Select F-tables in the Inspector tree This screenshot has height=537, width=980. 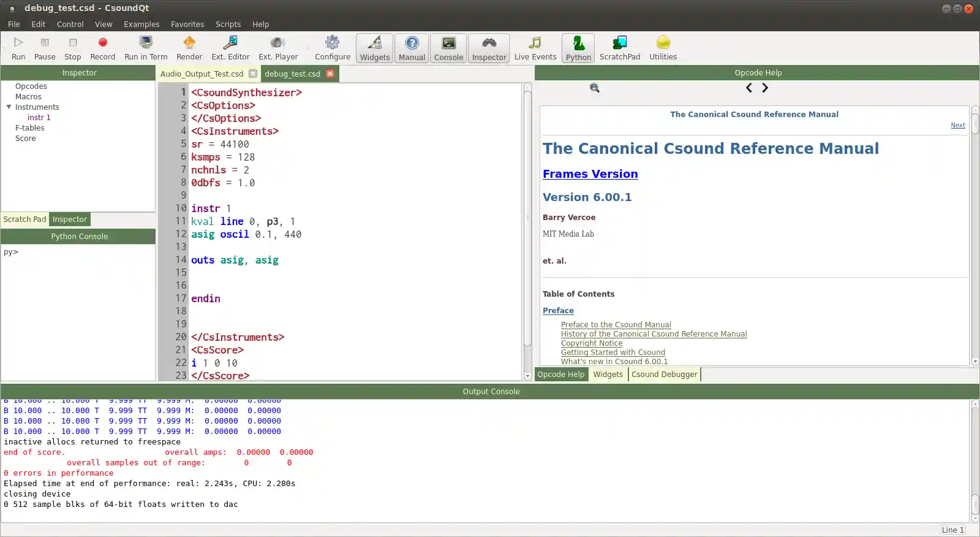click(30, 128)
